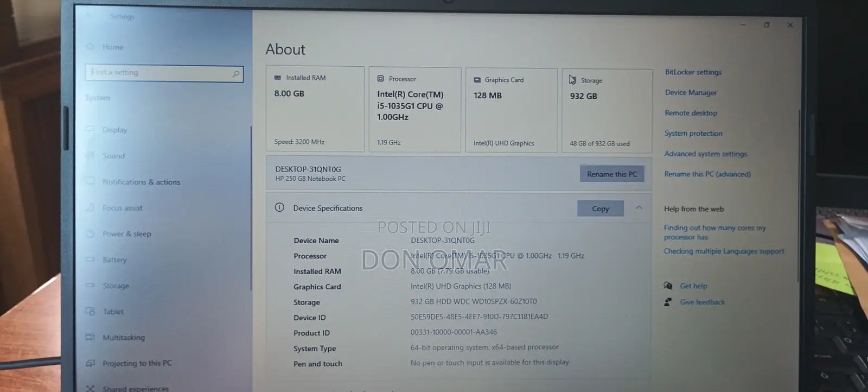Image resolution: width=868 pixels, height=392 pixels.
Task: Click the Focus assist moon icon
Action: [x=90, y=207]
